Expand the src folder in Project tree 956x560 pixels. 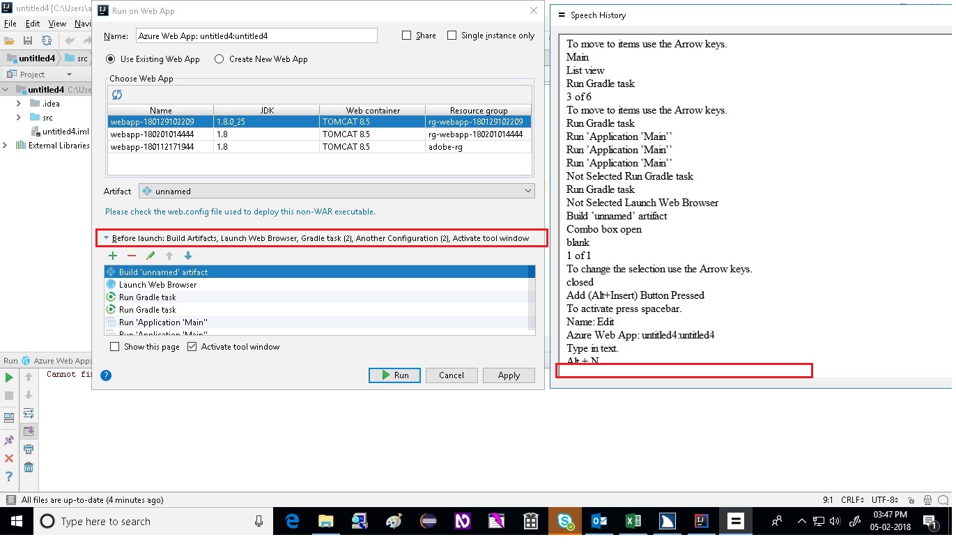(x=17, y=116)
